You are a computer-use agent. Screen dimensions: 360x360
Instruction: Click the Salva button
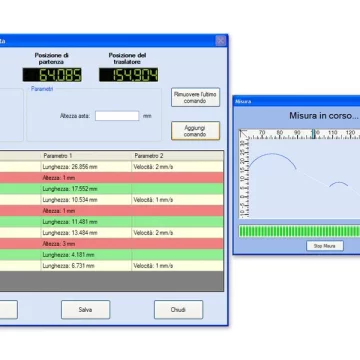[x=85, y=310]
